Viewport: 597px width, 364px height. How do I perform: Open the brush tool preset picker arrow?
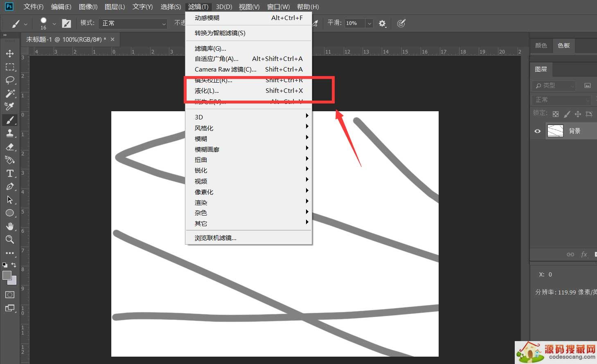click(x=25, y=24)
